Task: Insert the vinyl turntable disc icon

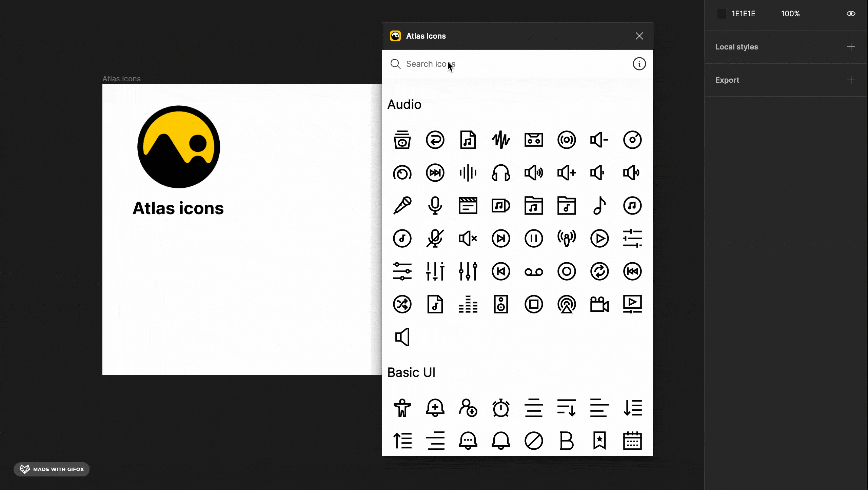Action: [x=632, y=140]
